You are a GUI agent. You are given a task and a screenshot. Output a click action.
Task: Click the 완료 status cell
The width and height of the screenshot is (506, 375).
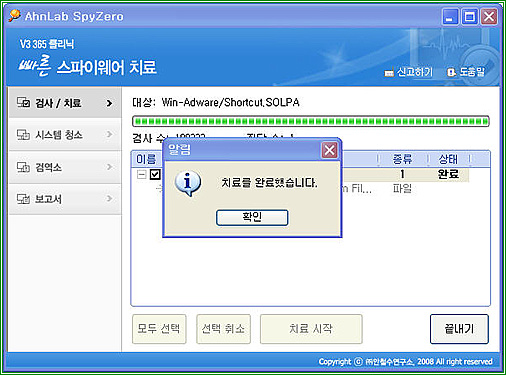pos(448,174)
